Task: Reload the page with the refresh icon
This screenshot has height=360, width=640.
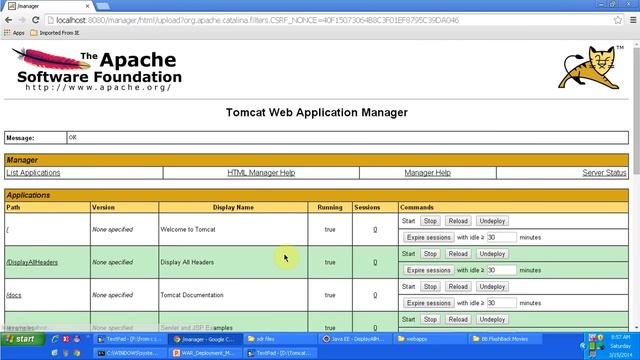Action: [36, 20]
